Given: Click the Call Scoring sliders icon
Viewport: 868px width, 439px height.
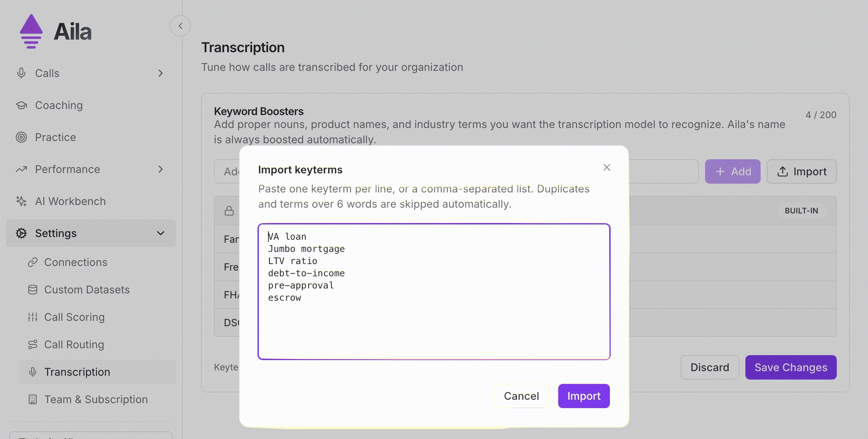Looking at the screenshot, I should click(x=33, y=317).
